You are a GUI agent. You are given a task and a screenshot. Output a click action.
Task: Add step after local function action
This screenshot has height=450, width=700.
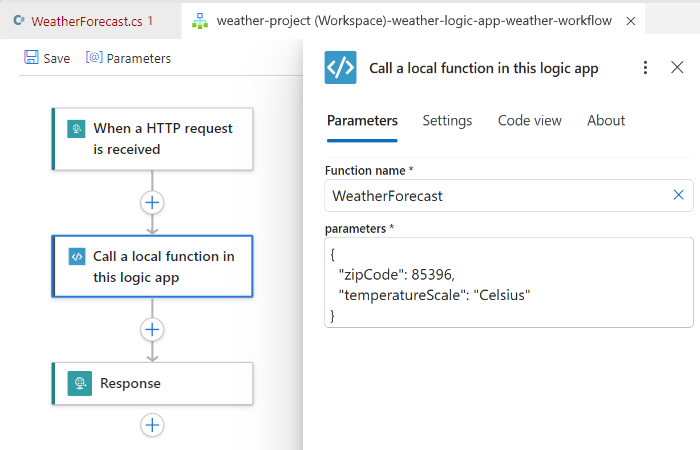(152, 328)
